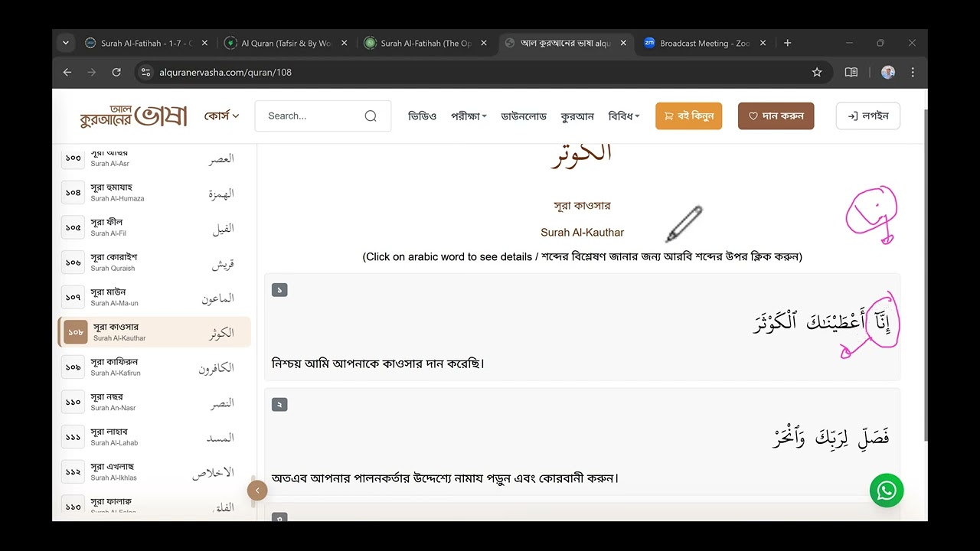The height and width of the screenshot is (551, 980).
Task: Close the Al Quran Tafsir tab
Action: click(344, 44)
